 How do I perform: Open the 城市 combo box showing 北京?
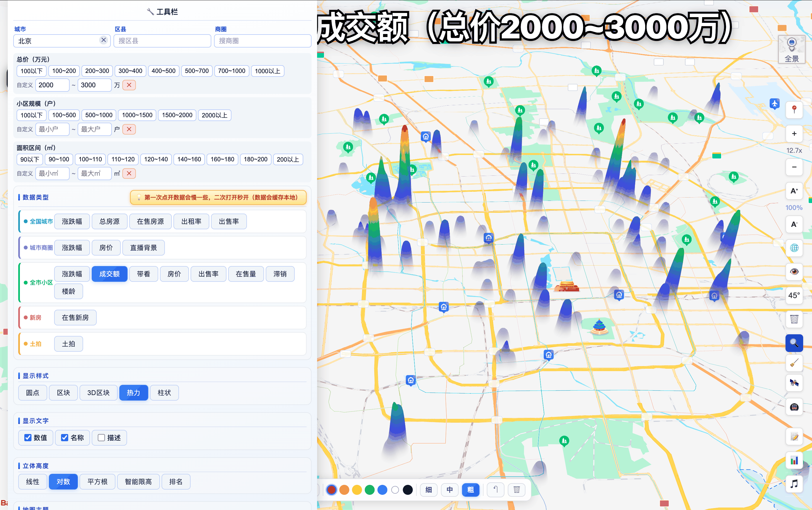(x=62, y=41)
